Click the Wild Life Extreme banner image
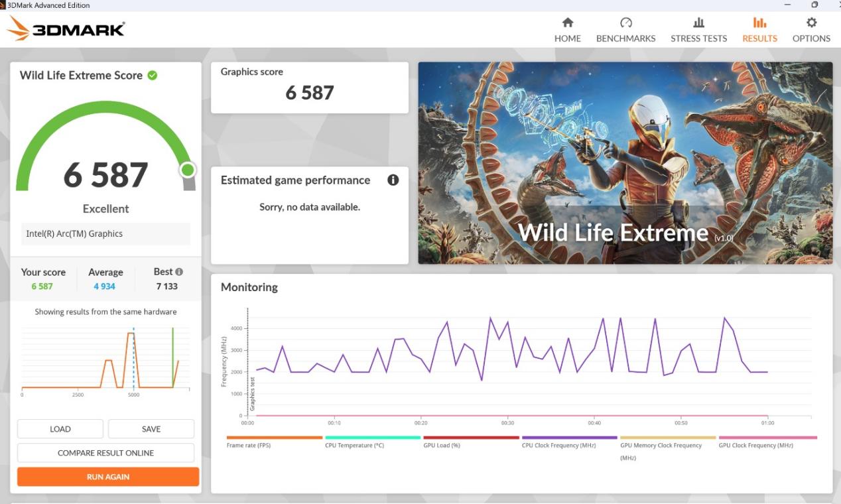 pos(625,163)
